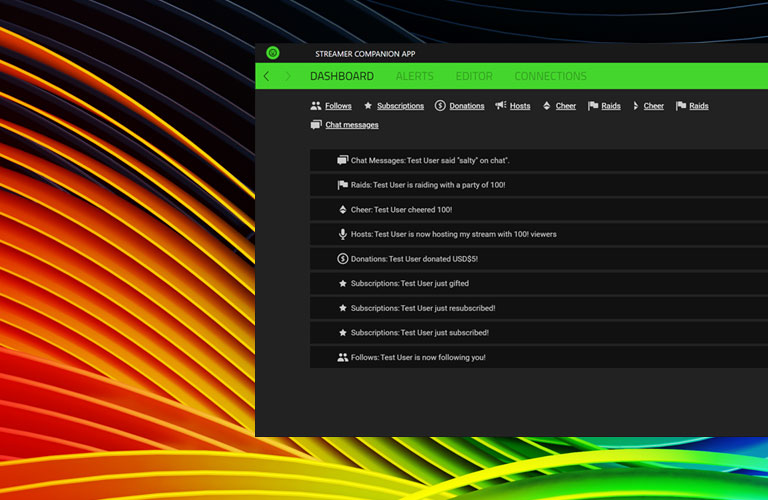Image resolution: width=768 pixels, height=500 pixels.
Task: Switch to the Editor tab
Action: pyautogui.click(x=474, y=76)
